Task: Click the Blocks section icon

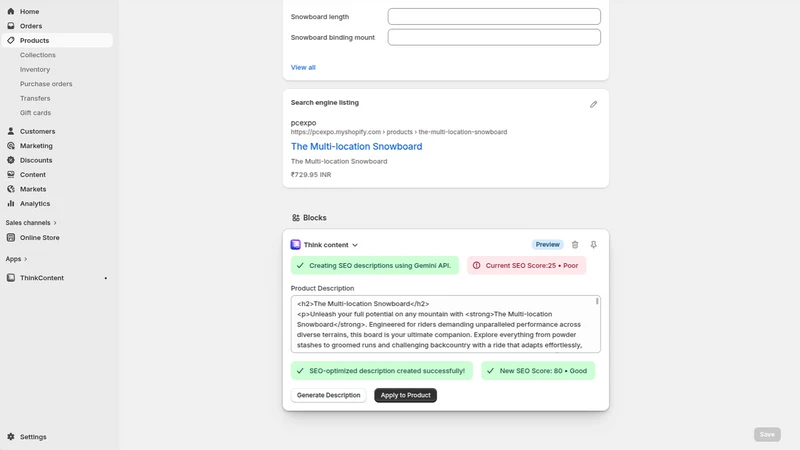Action: click(x=296, y=218)
